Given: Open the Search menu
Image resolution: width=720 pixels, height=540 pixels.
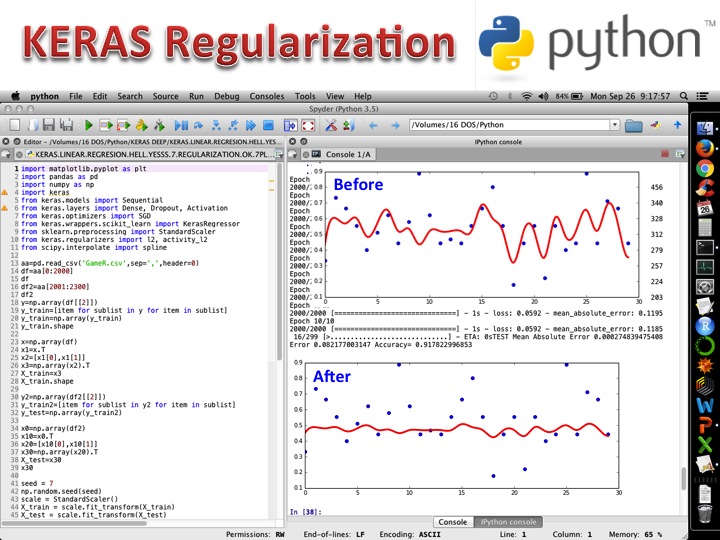Looking at the screenshot, I should [x=130, y=96].
